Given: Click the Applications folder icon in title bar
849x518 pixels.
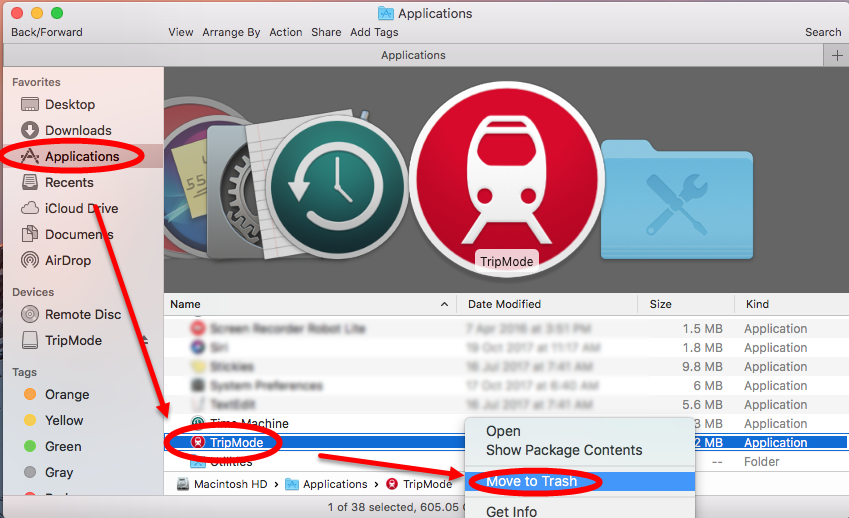Looking at the screenshot, I should pos(386,13).
